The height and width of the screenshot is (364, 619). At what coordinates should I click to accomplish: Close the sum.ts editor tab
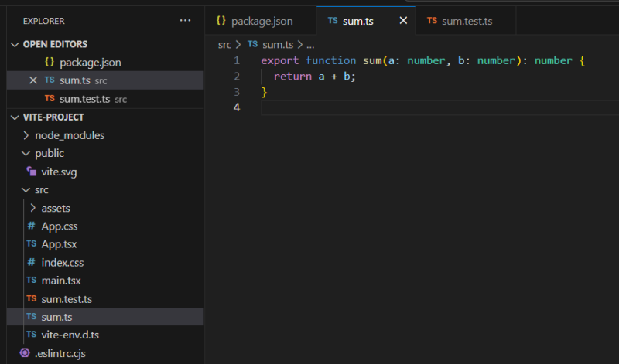(x=402, y=21)
